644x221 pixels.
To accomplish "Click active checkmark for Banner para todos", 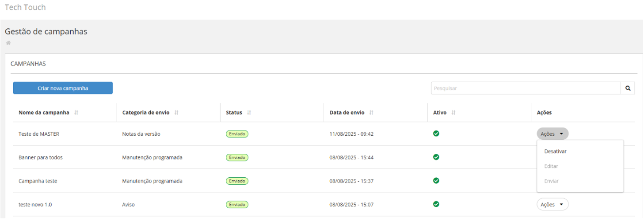I will click(436, 157).
